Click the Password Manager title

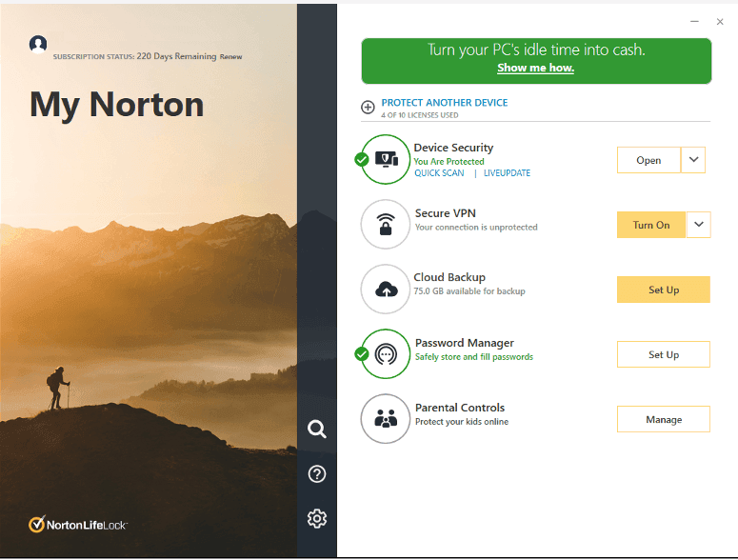tap(464, 343)
